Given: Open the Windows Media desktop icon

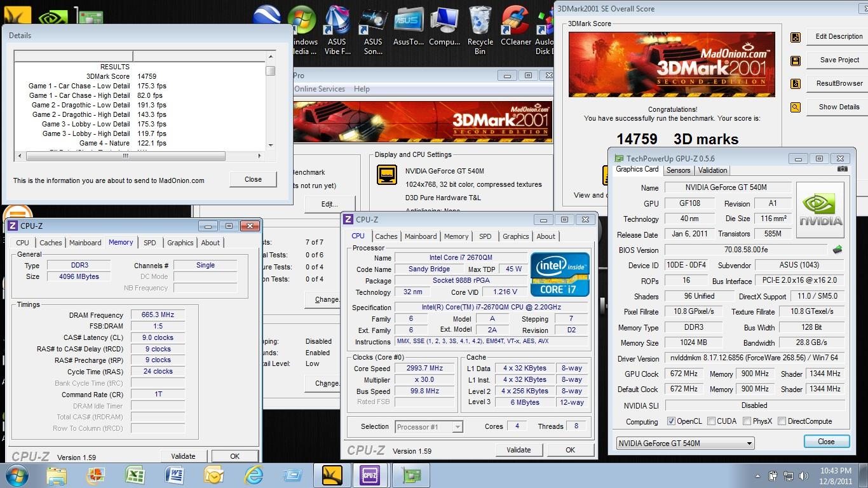Looking at the screenshot, I should click(303, 30).
